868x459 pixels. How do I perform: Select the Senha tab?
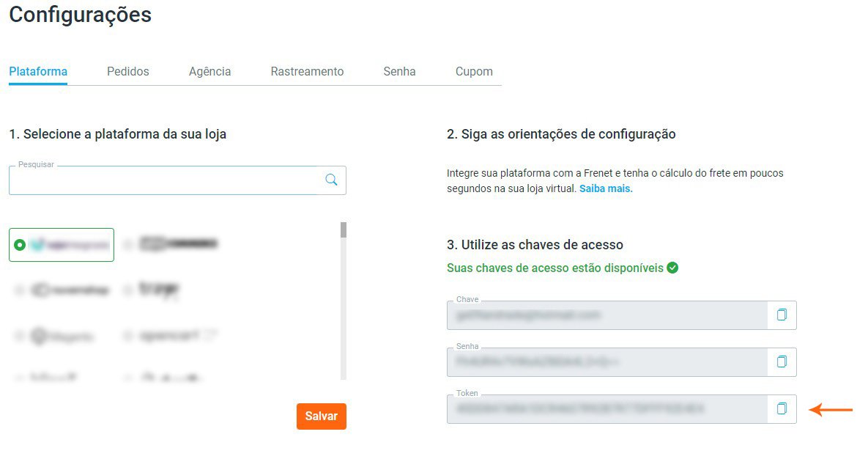400,72
